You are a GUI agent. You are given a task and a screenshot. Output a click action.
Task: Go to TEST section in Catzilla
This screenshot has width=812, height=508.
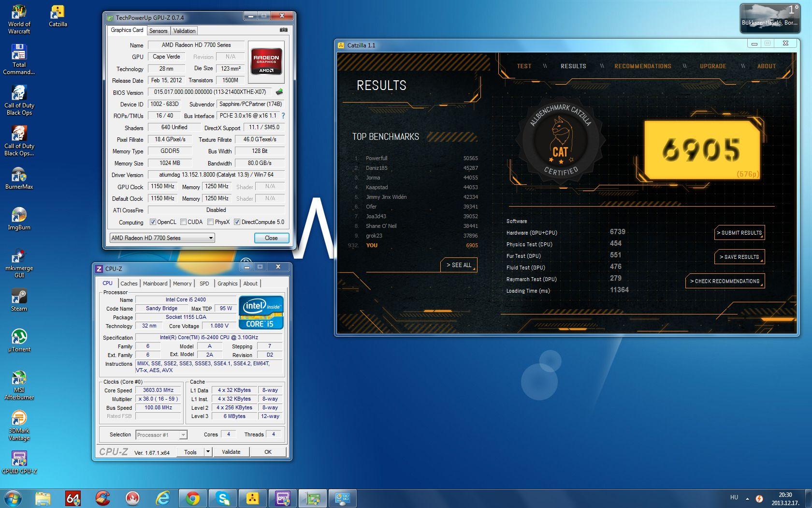pyautogui.click(x=524, y=66)
